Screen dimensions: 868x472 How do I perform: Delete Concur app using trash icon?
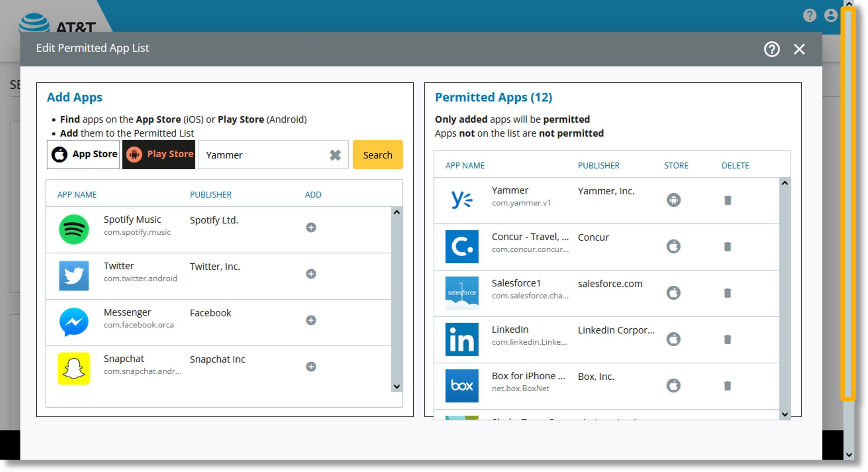coord(728,247)
